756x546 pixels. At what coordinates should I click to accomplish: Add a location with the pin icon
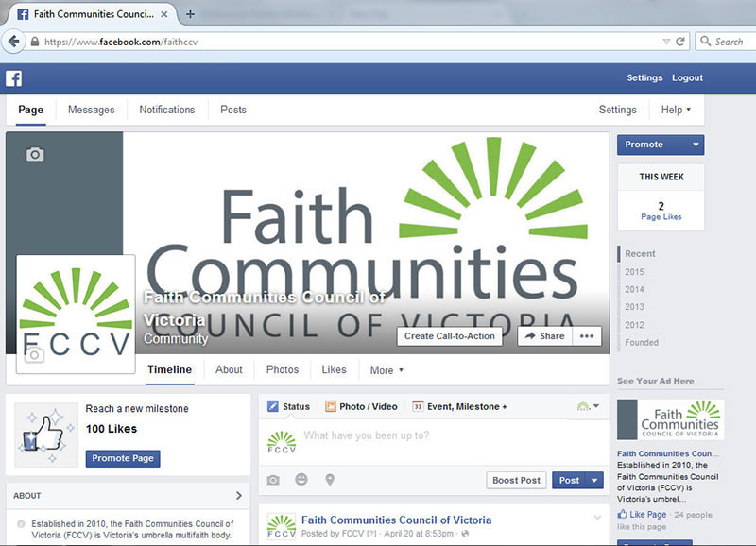[330, 480]
